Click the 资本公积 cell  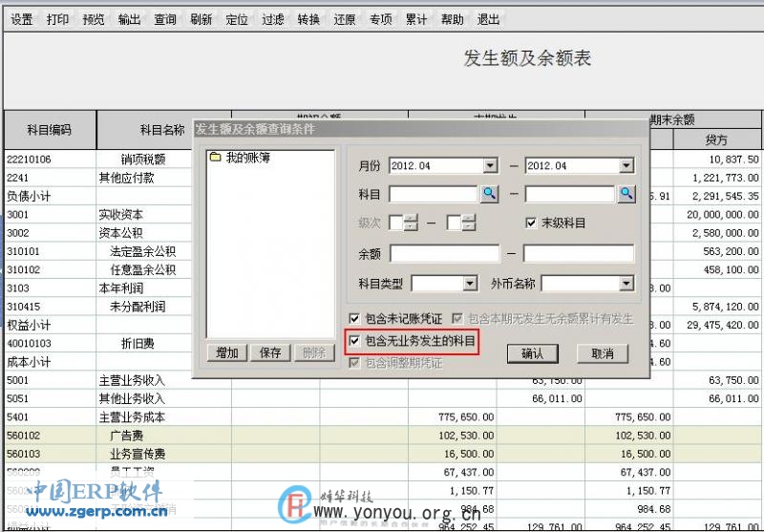coord(121,233)
